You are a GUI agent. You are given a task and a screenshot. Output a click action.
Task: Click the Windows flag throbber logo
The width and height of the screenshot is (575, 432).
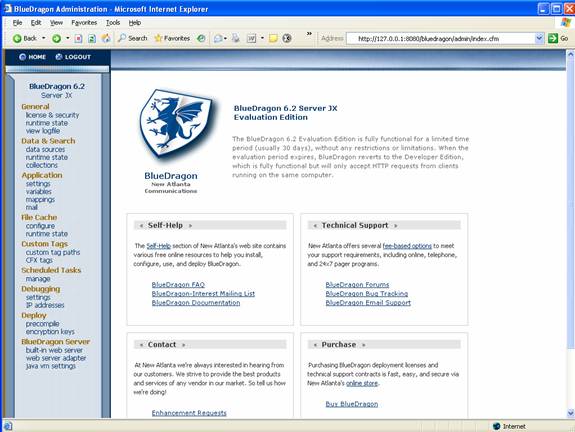pyautogui.click(x=566, y=22)
